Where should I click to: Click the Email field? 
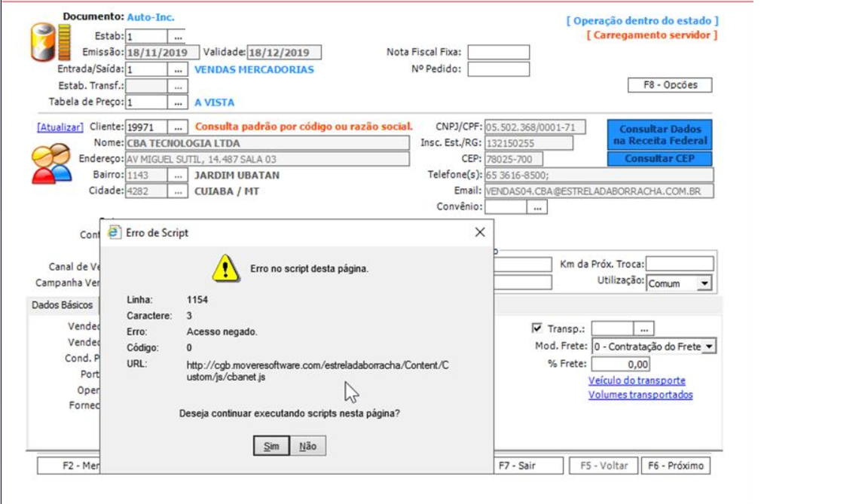pos(599,191)
